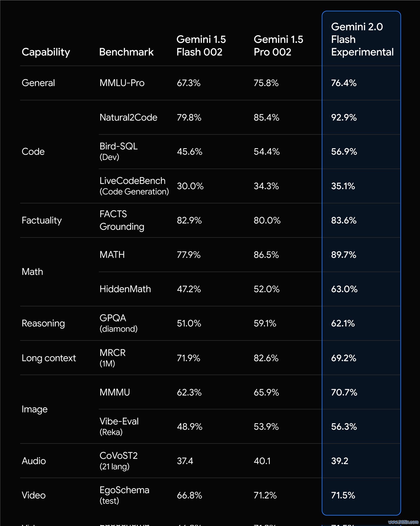The height and width of the screenshot is (526, 420).
Task: Click the EgoSchema (test) benchmark label
Action: pos(124,495)
